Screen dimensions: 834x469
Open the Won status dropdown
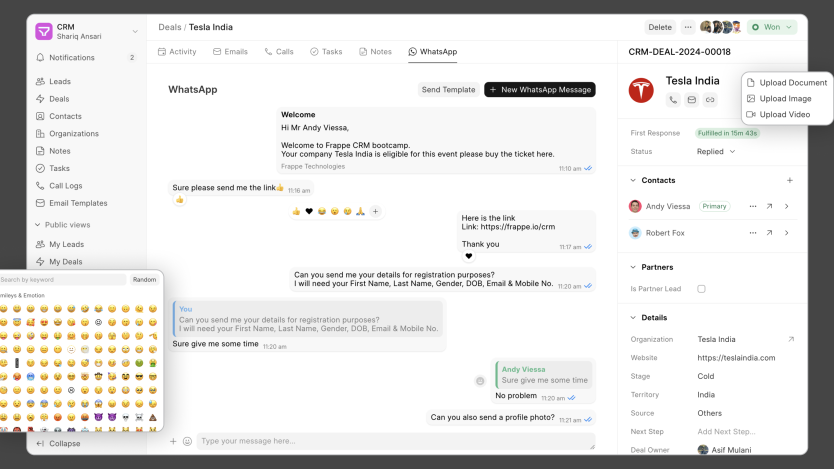[772, 27]
